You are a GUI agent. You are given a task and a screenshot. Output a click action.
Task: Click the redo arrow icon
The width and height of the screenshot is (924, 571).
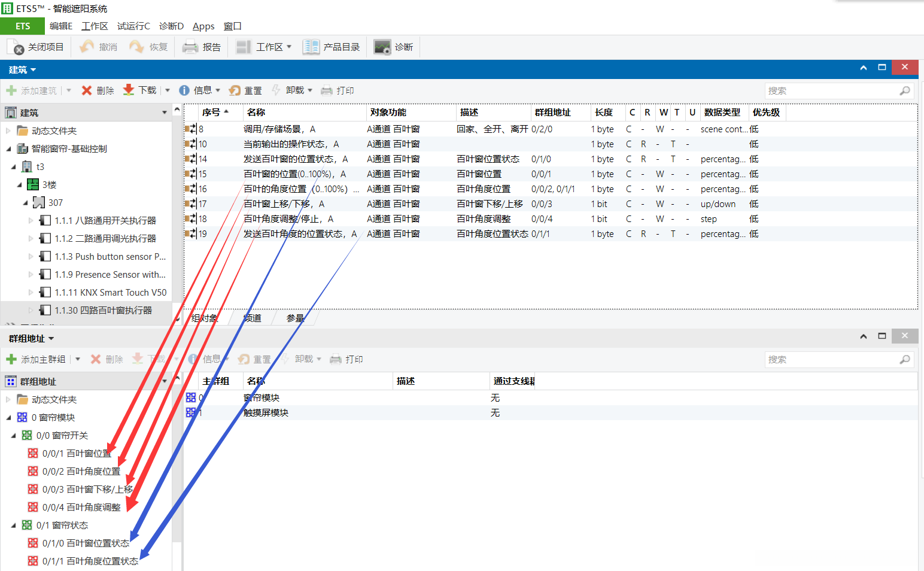point(137,47)
